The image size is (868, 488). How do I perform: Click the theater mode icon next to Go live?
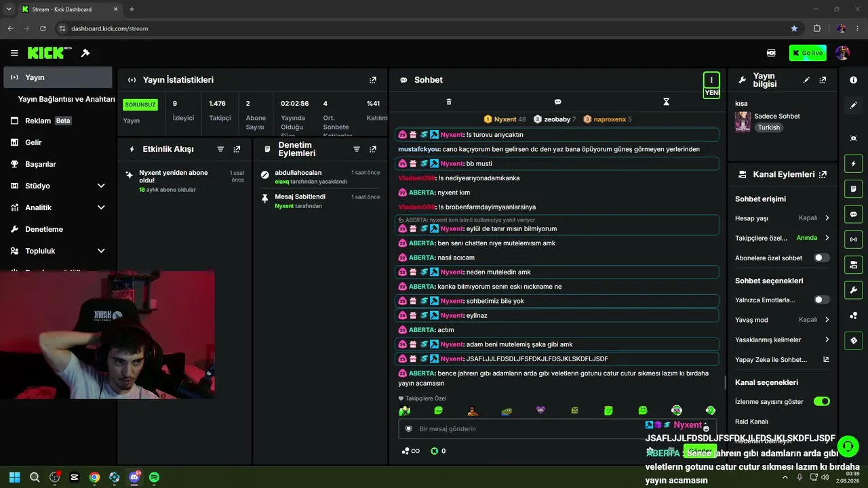[771, 53]
